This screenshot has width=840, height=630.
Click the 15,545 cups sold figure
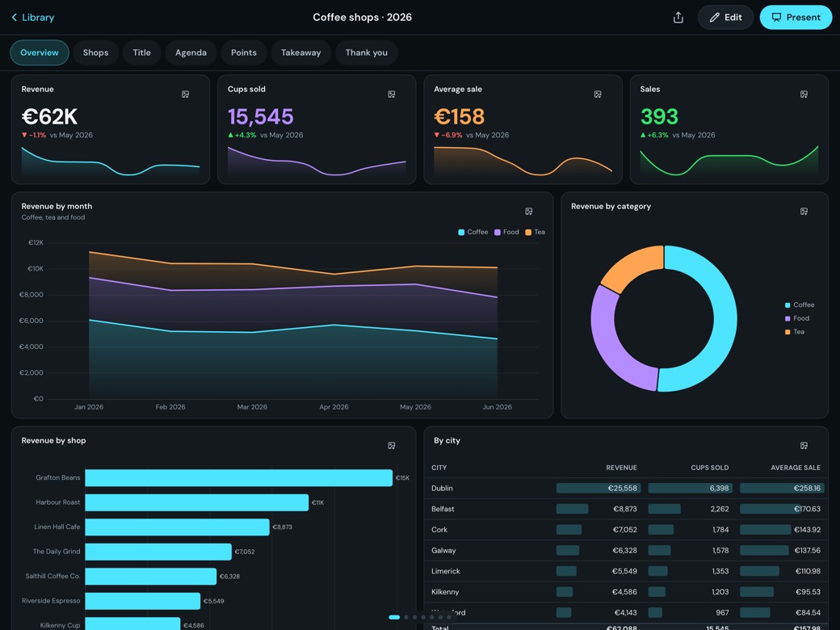260,117
